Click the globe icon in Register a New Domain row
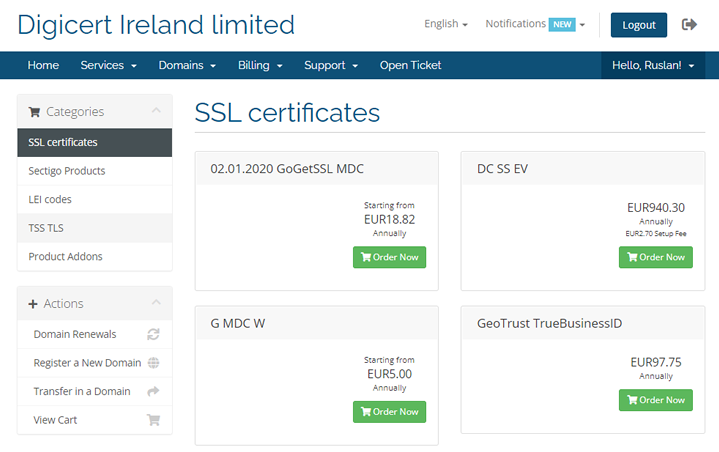Image resolution: width=719 pixels, height=452 pixels. tap(153, 363)
